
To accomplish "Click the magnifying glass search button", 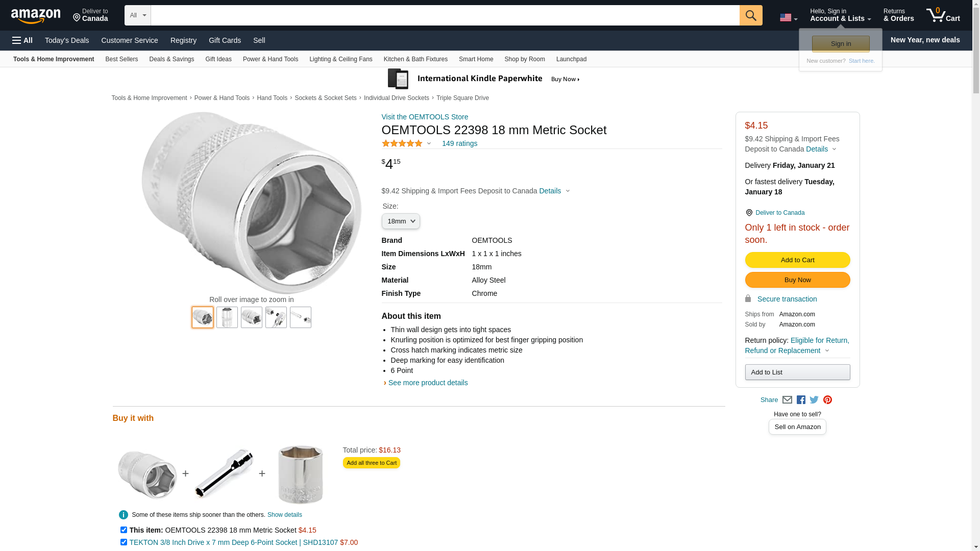I will (750, 15).
